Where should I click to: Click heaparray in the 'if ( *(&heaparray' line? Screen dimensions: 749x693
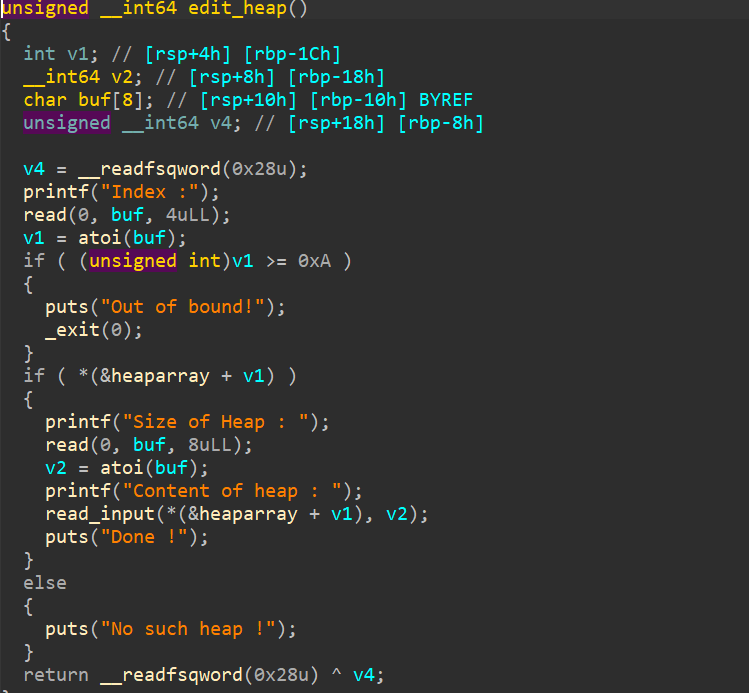coord(160,376)
